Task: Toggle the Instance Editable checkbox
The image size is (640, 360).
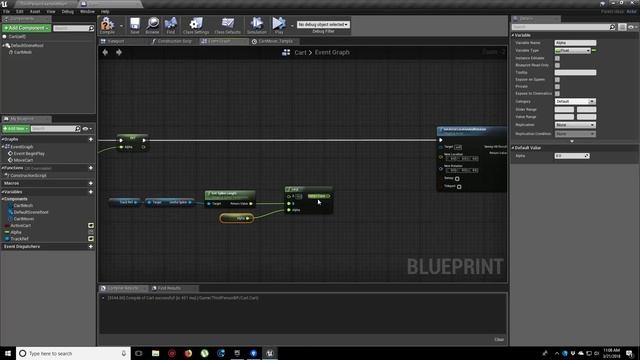Action: coord(557,58)
